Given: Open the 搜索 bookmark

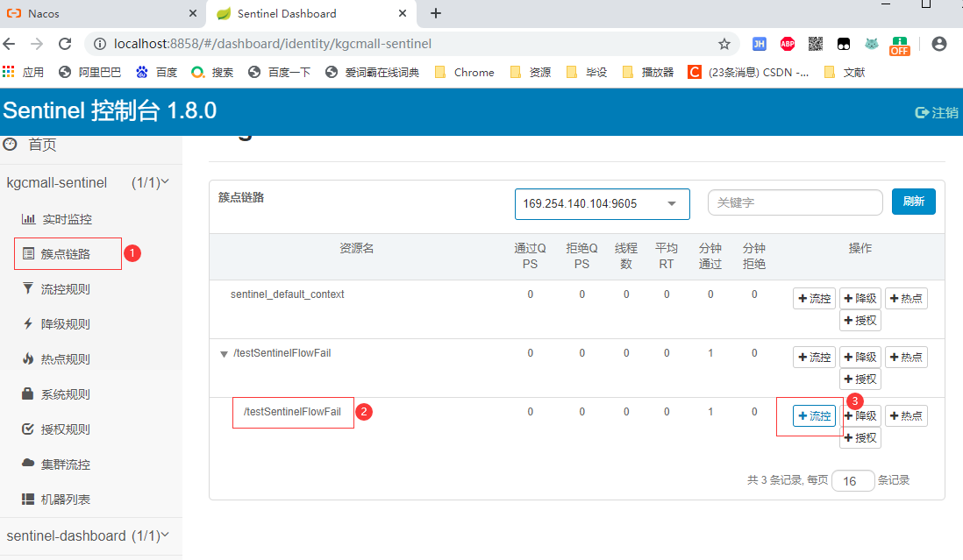Looking at the screenshot, I should click(212, 73).
